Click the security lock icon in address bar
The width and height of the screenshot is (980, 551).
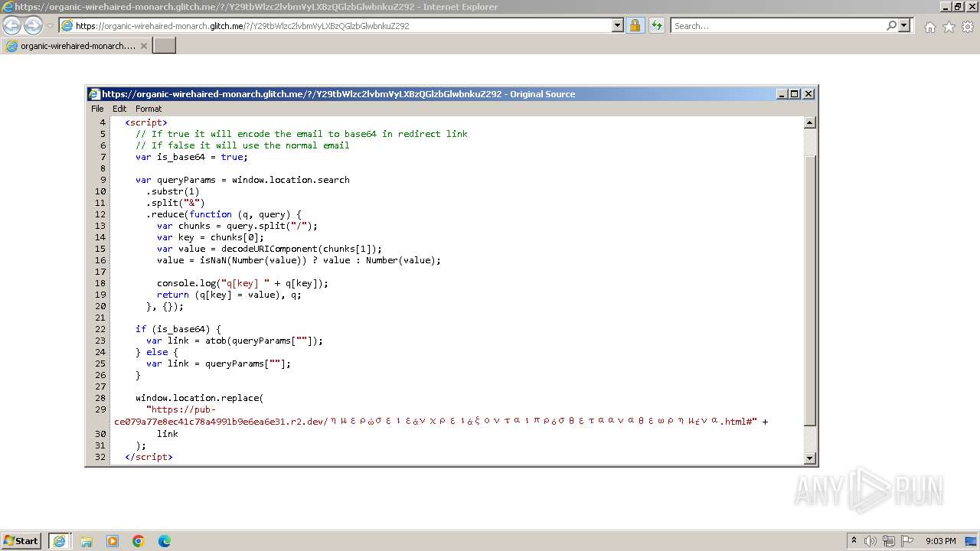coord(635,25)
